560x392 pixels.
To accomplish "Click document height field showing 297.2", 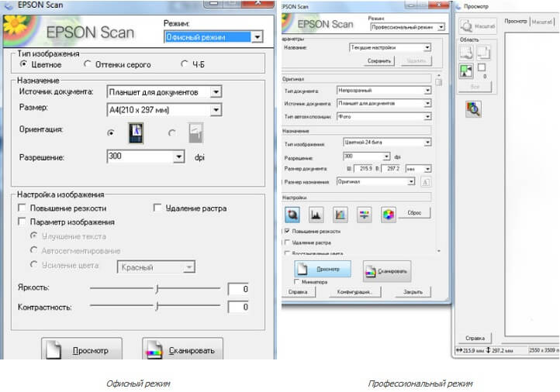I will (392, 168).
